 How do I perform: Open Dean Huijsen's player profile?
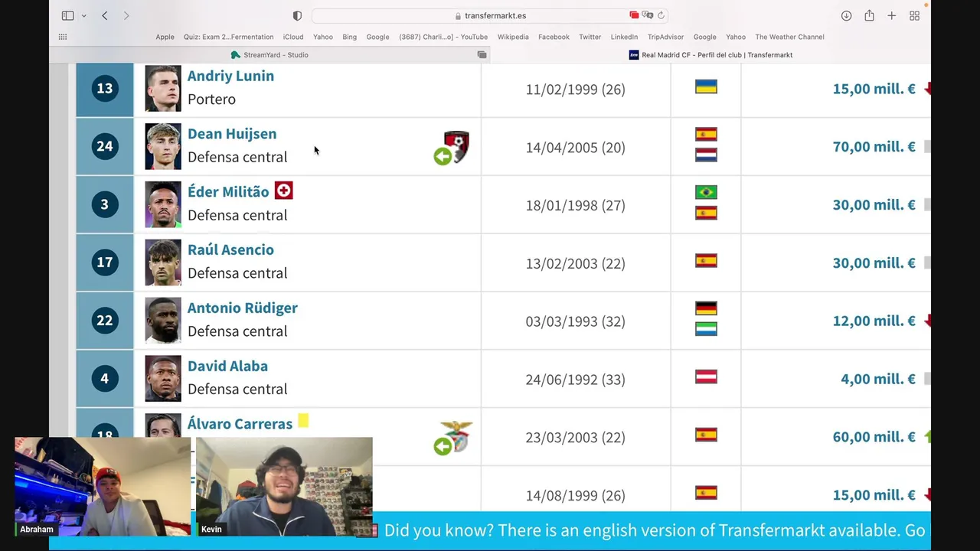(232, 134)
